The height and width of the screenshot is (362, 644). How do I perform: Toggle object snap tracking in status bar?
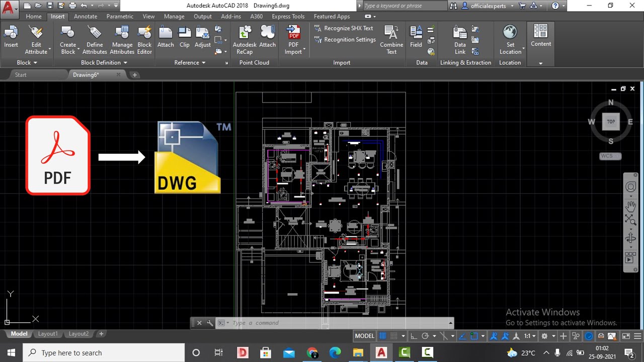coord(463,336)
